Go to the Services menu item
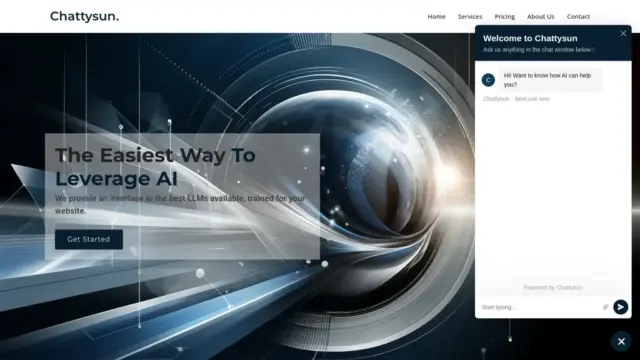 470,17
